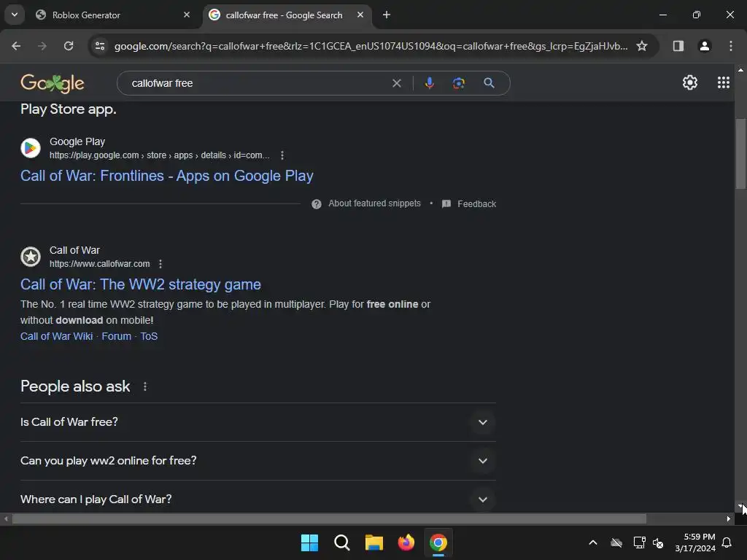This screenshot has width=747, height=560.
Task: Open notifications bell in system tray
Action: 727,542
